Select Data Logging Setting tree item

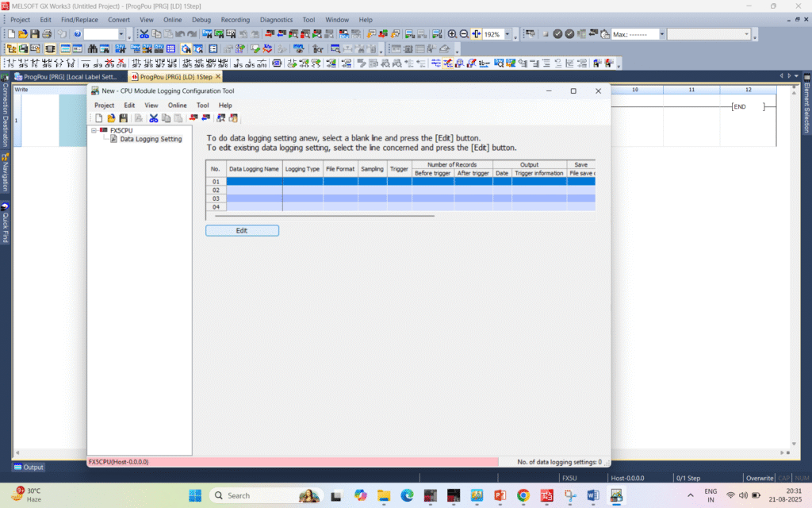click(x=151, y=139)
